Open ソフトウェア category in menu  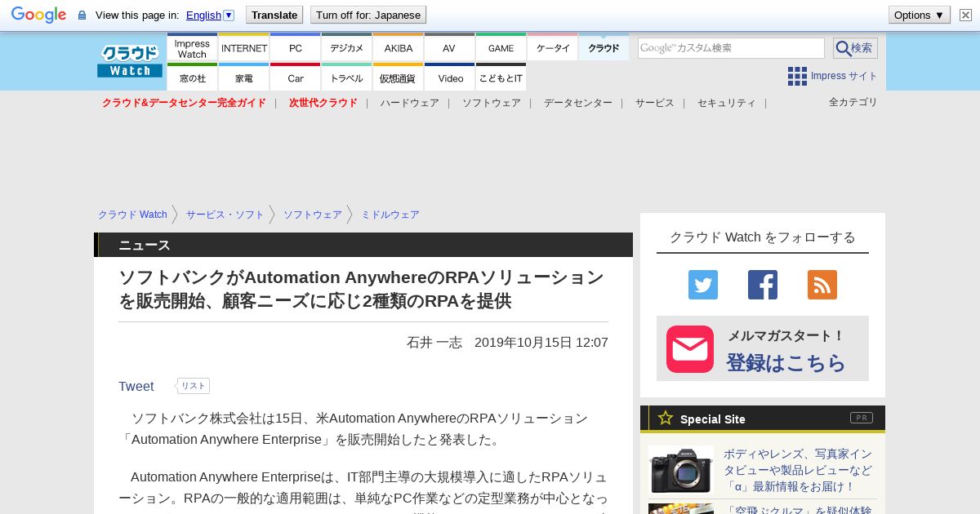click(x=492, y=103)
